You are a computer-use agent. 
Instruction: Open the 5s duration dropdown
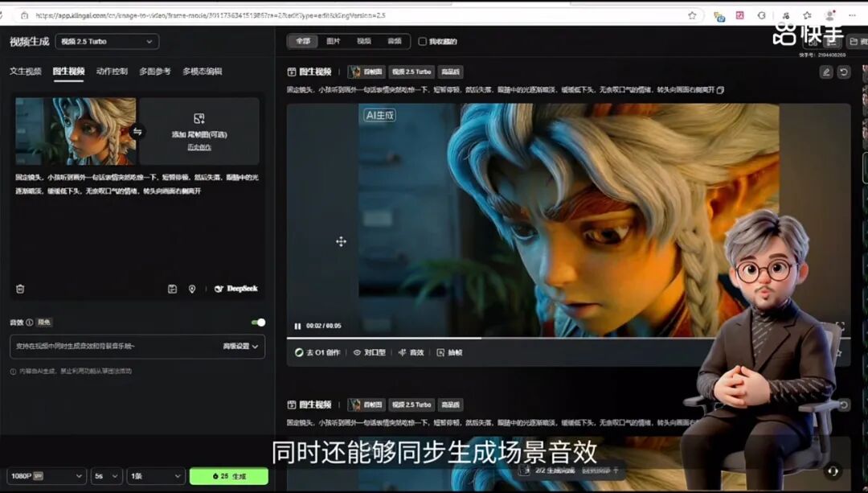pos(105,475)
